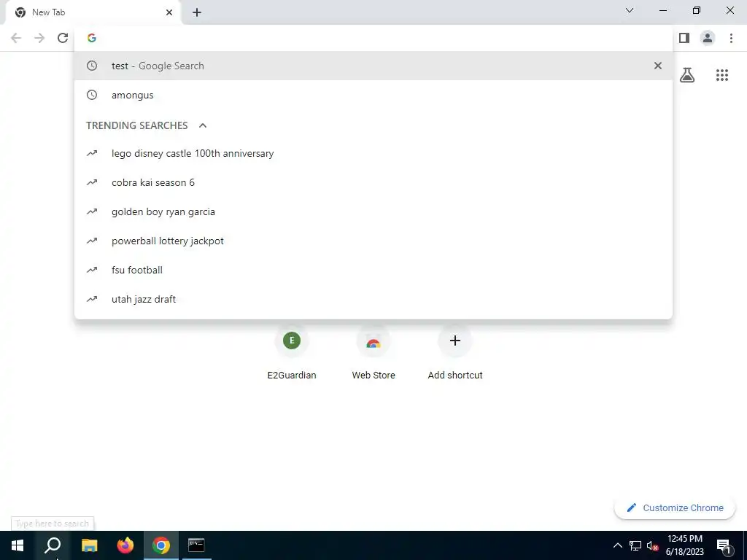
Task: Click the back navigation arrow
Action: 16,38
